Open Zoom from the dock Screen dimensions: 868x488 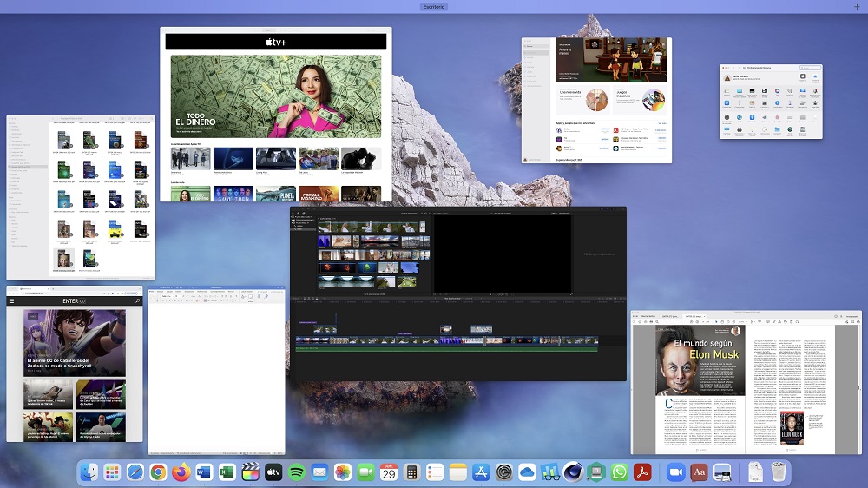tap(675, 472)
